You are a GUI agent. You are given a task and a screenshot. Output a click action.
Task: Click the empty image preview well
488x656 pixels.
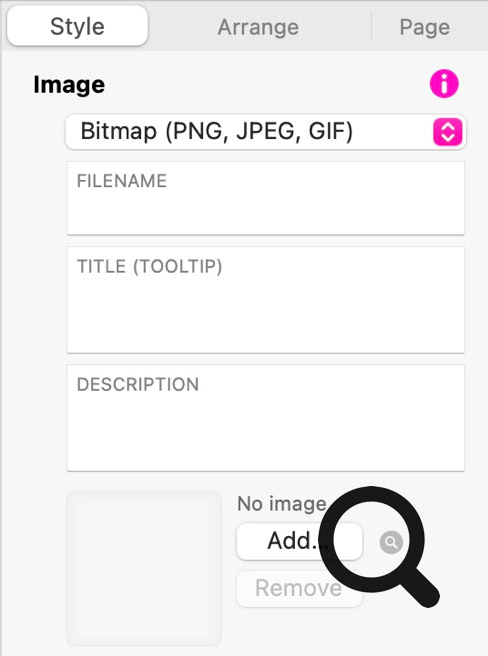tap(144, 569)
